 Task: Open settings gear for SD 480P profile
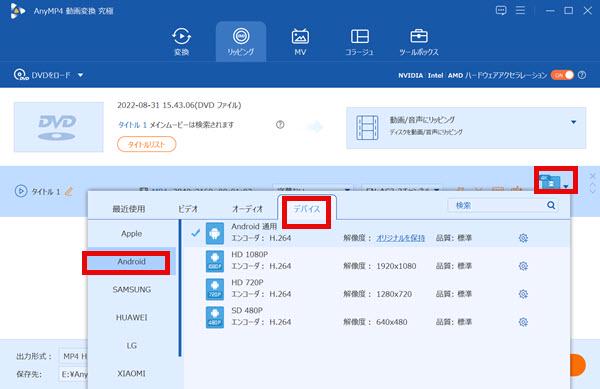(523, 322)
